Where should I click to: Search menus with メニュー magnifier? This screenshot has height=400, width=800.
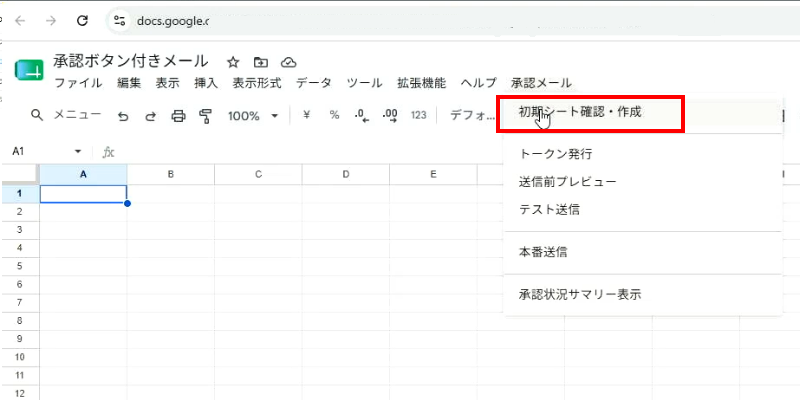[x=37, y=115]
